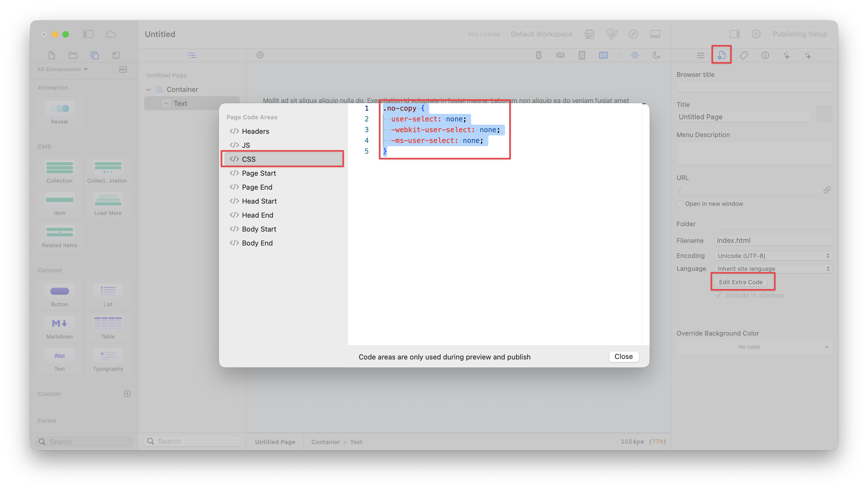The image size is (868, 490).
Task: Switch to dark mode moon icon
Action: coord(656,55)
